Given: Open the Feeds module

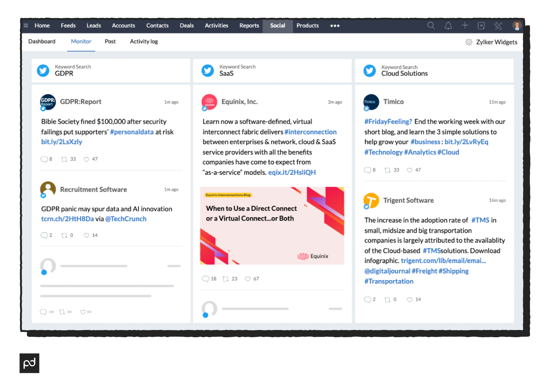Looking at the screenshot, I should point(68,26).
